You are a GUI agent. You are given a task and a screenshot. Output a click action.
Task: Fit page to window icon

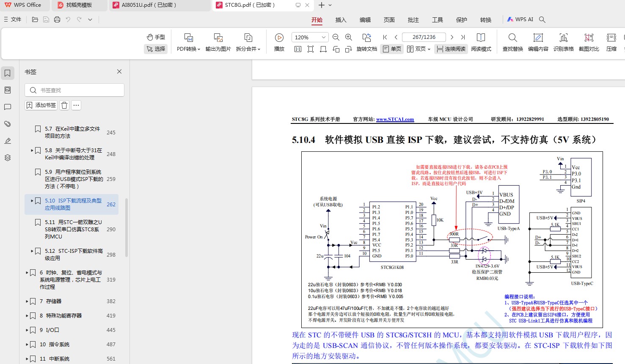(x=311, y=49)
